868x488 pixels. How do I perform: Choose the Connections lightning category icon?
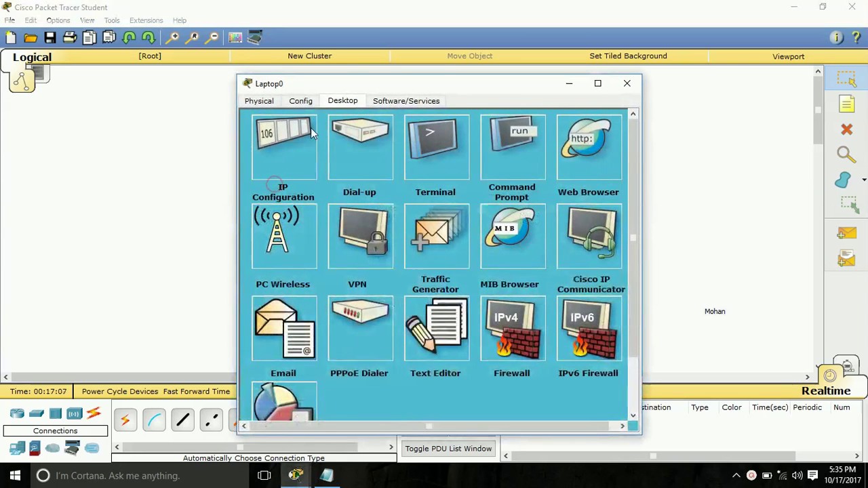[94, 413]
